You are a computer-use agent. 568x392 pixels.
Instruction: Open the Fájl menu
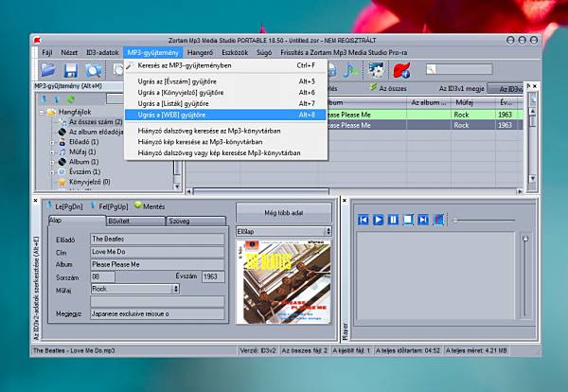click(x=47, y=52)
